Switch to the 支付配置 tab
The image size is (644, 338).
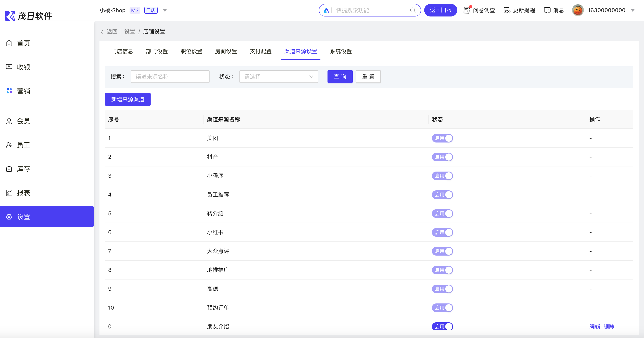coord(260,51)
